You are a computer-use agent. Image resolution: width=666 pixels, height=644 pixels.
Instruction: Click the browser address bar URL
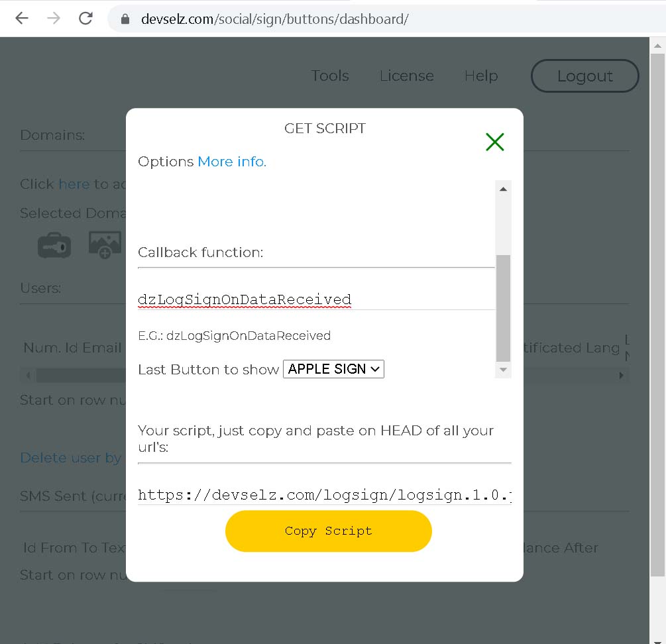(274, 19)
